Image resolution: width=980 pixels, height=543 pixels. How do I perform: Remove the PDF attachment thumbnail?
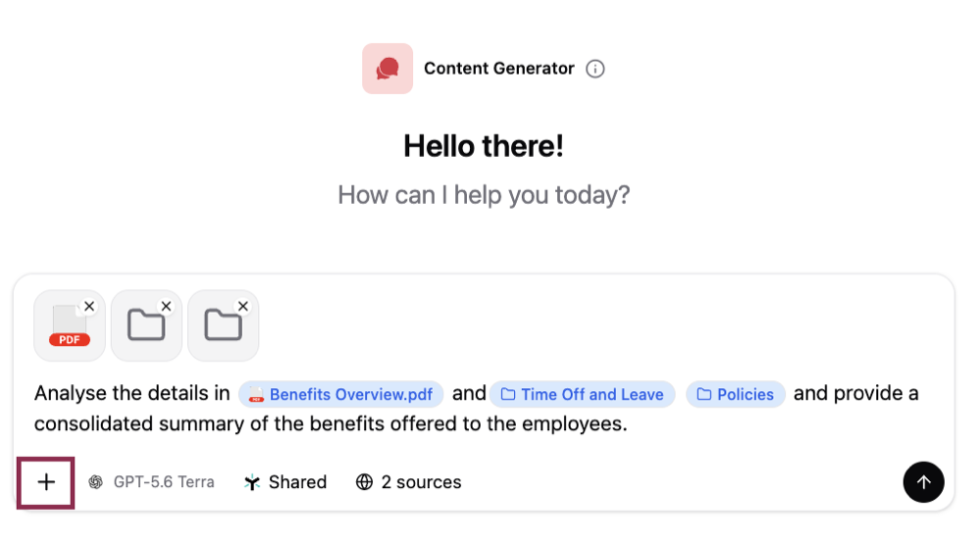point(89,306)
